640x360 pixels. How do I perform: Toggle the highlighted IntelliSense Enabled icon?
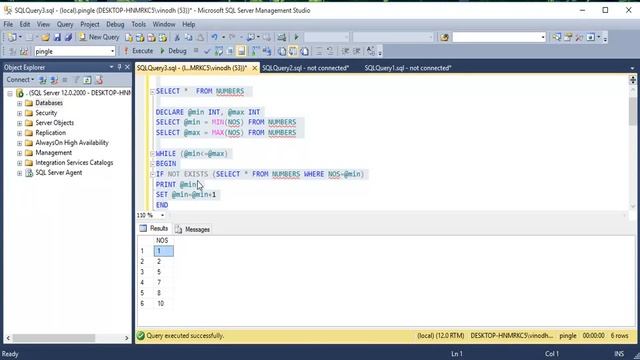point(241,51)
